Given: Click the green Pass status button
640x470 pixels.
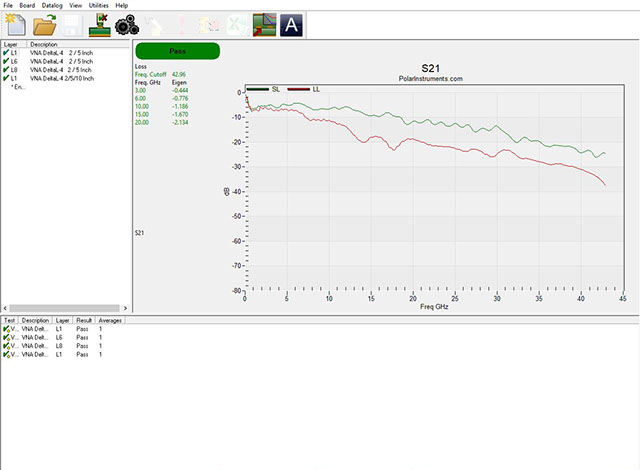Looking at the screenshot, I should point(177,50).
